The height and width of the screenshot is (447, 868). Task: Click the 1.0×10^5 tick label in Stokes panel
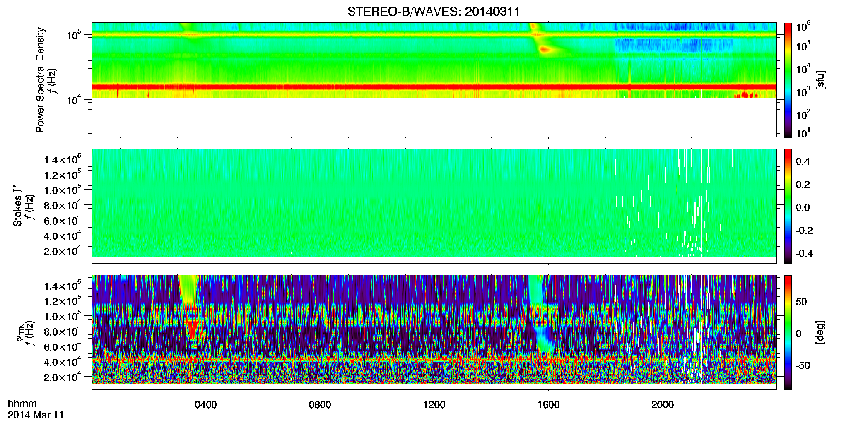(62, 190)
